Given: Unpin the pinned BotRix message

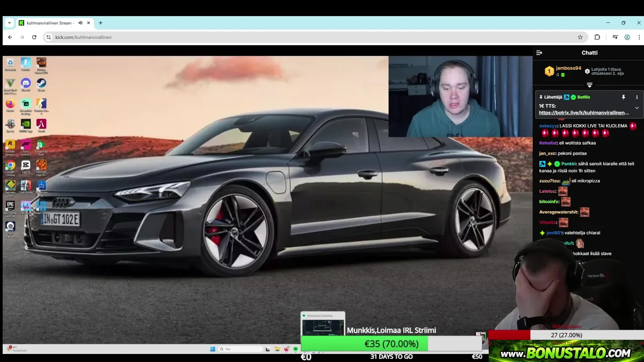Looking at the screenshot, I should point(623,97).
